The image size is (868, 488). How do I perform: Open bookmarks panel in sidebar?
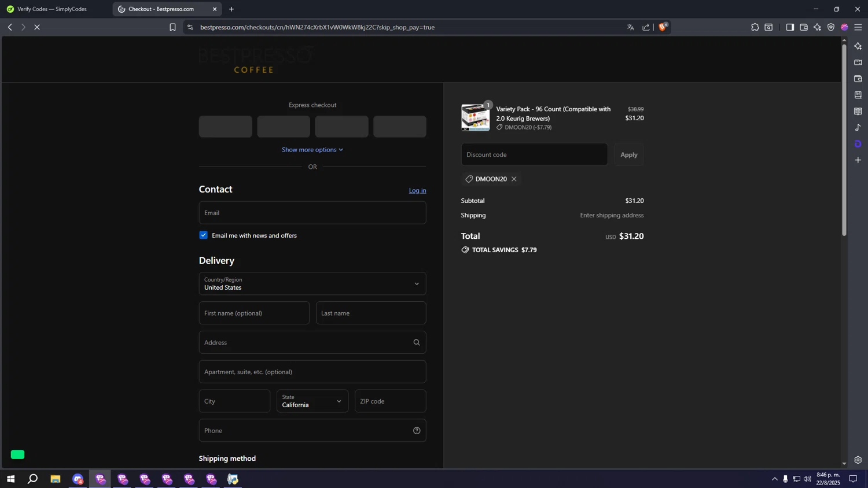(858, 95)
